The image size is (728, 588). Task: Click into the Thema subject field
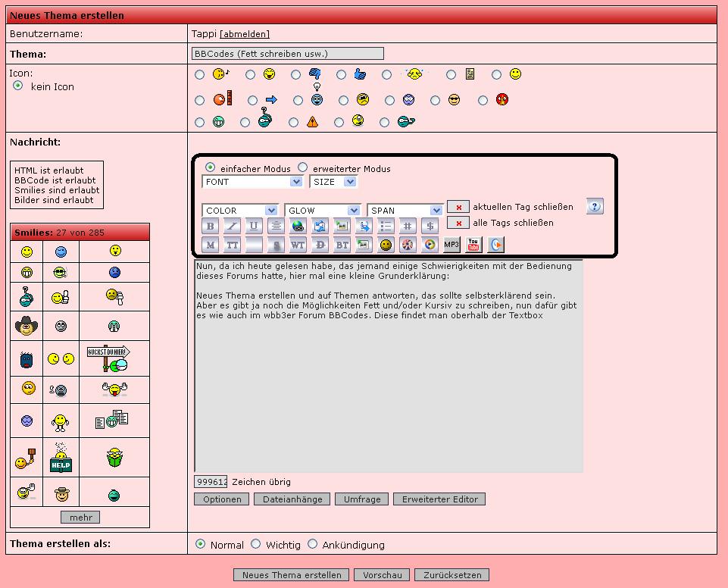click(288, 54)
